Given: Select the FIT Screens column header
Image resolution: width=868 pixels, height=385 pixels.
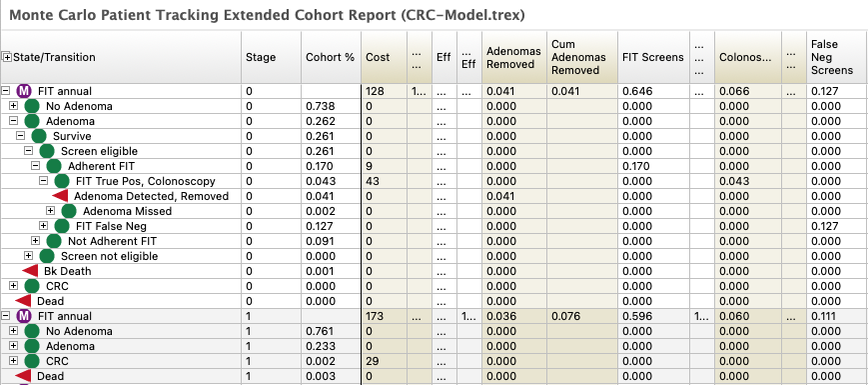Looking at the screenshot, I should pyautogui.click(x=653, y=57).
